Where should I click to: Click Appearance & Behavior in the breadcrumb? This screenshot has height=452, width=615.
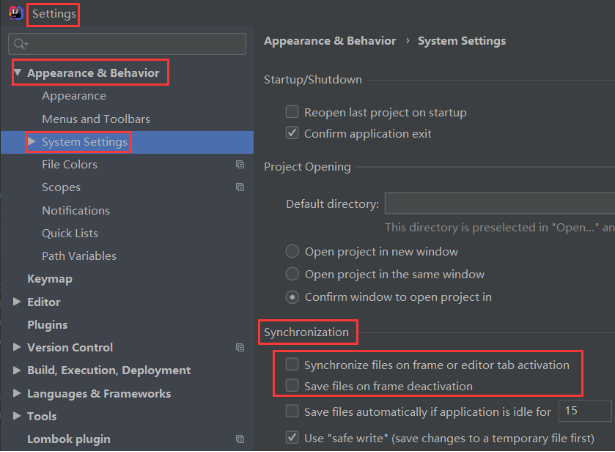click(x=330, y=41)
